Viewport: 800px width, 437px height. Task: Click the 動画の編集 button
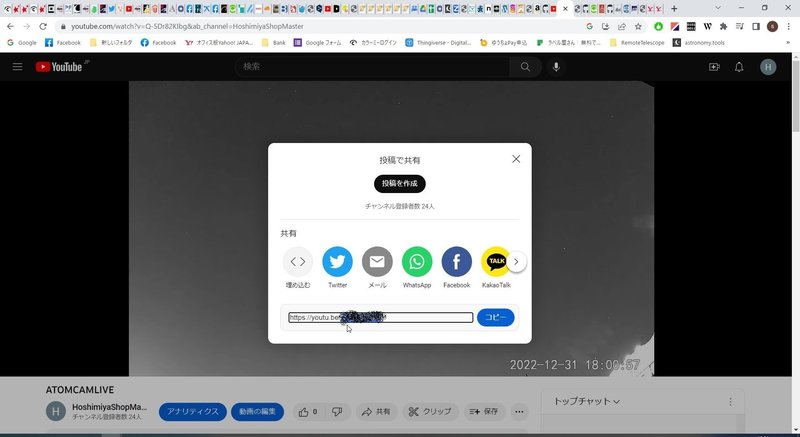[x=258, y=412]
